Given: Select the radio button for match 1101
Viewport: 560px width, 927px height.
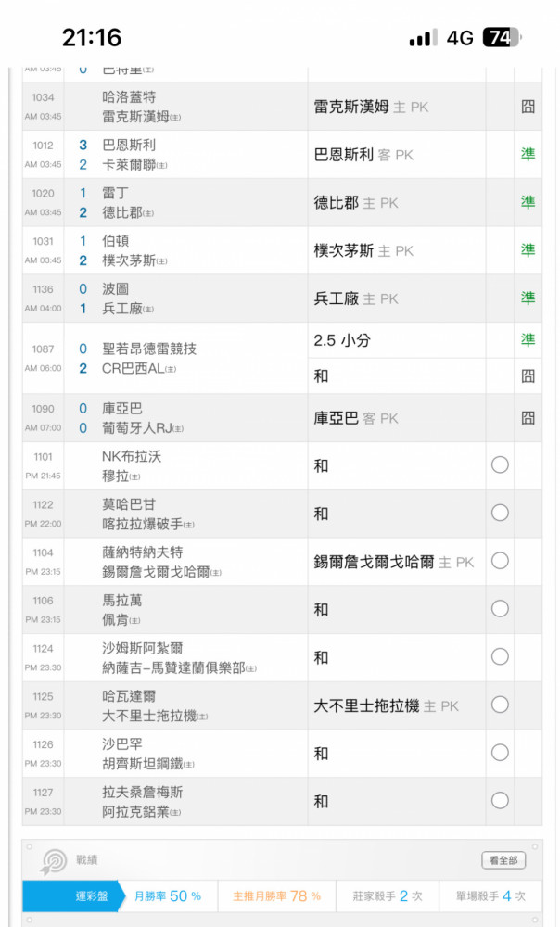Looking at the screenshot, I should (500, 465).
